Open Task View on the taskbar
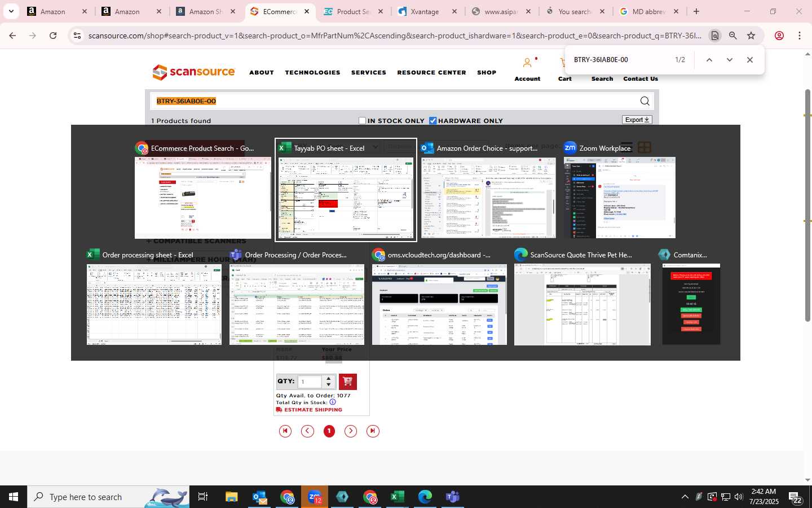The height and width of the screenshot is (508, 812). [x=203, y=497]
